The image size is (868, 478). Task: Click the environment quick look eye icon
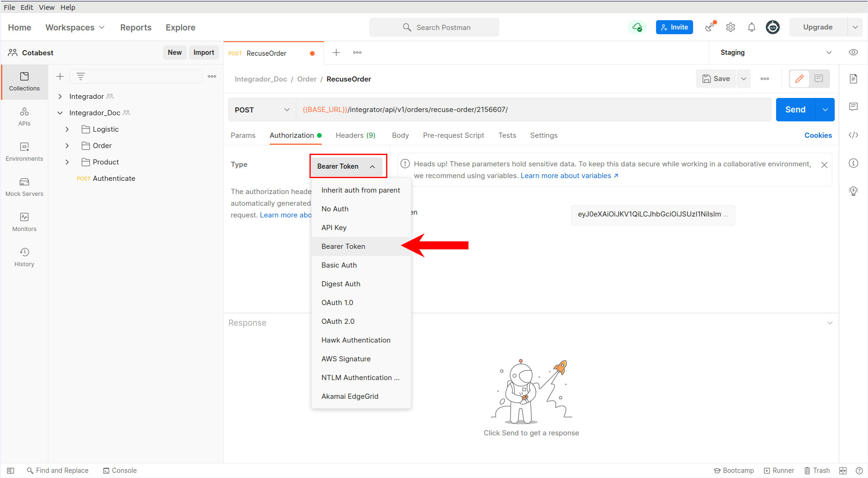click(853, 52)
